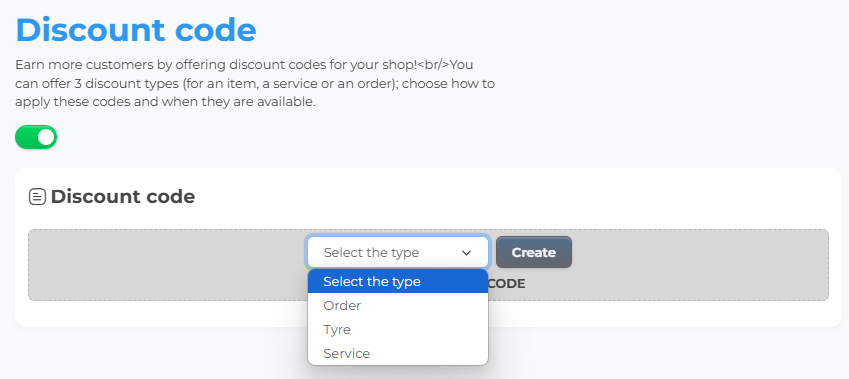Click the description line starting "Earn more customers"
The width and height of the screenshot is (849, 379).
[244, 65]
